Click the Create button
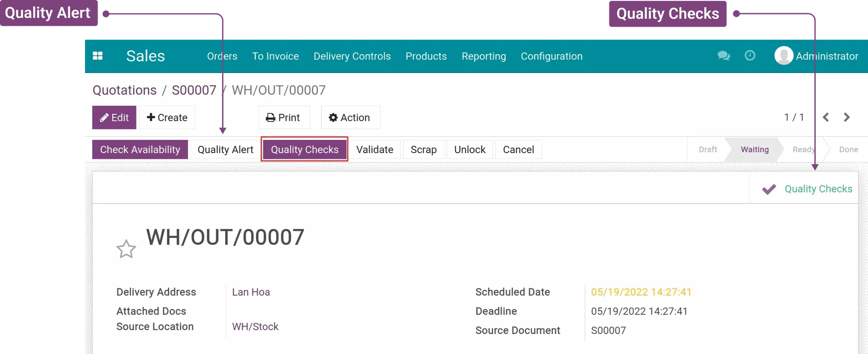The width and height of the screenshot is (868, 354). pos(167,117)
